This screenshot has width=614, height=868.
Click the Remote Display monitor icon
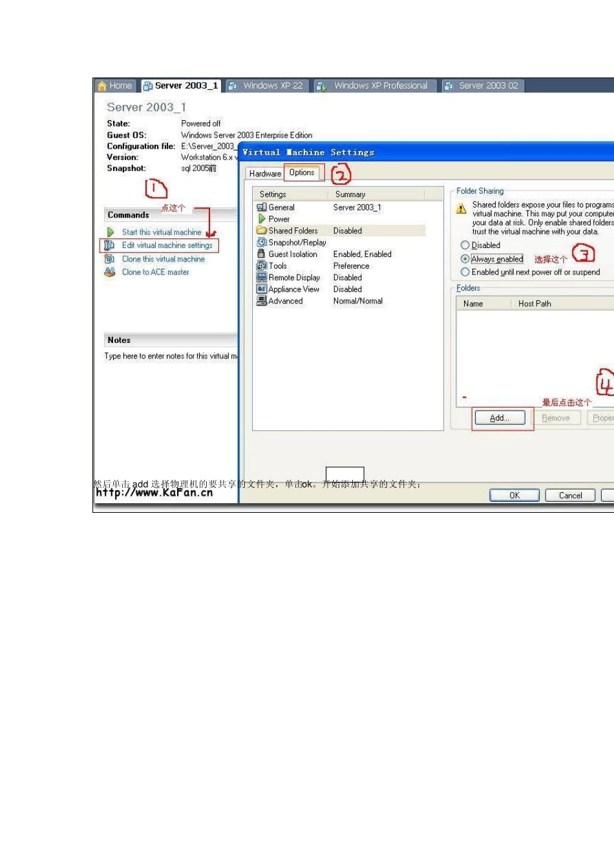tap(262, 277)
